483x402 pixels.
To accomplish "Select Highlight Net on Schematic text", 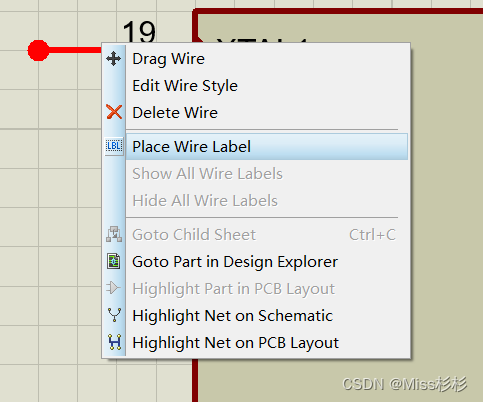I will click(x=232, y=316).
